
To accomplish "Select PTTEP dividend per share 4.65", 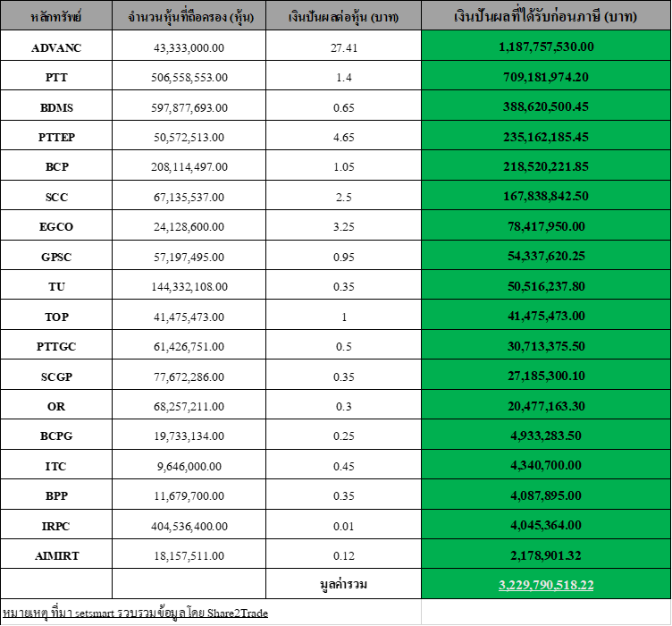I will pyautogui.click(x=343, y=138).
